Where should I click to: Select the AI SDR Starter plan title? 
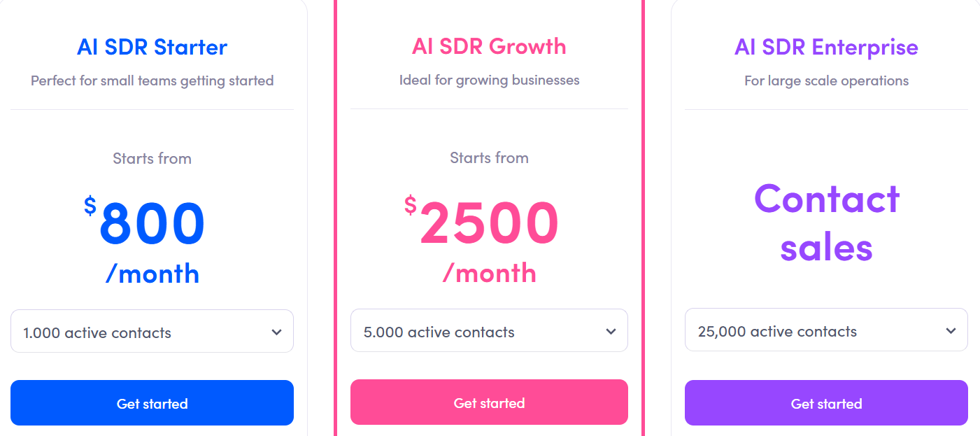(x=152, y=47)
